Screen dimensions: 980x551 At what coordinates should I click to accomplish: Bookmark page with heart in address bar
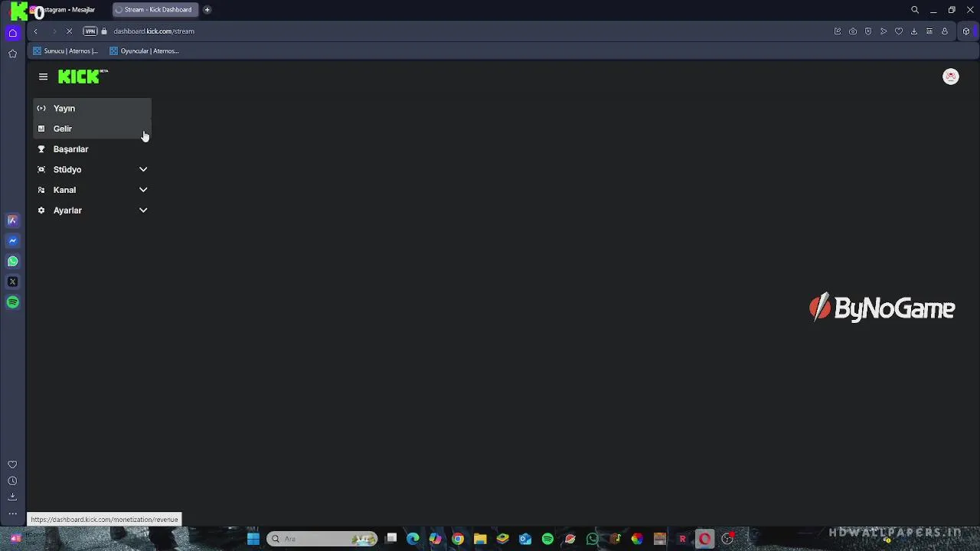pos(899,31)
